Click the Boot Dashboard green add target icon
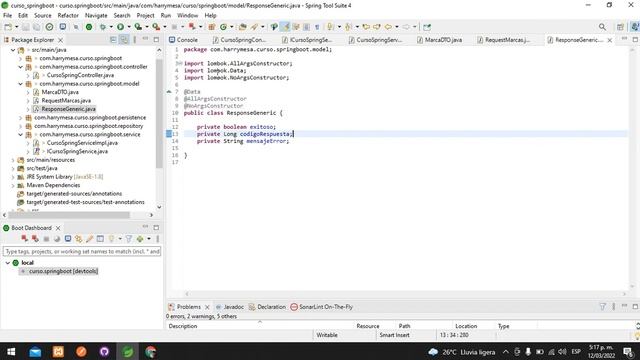The image size is (640, 360). pyautogui.click(x=140, y=239)
